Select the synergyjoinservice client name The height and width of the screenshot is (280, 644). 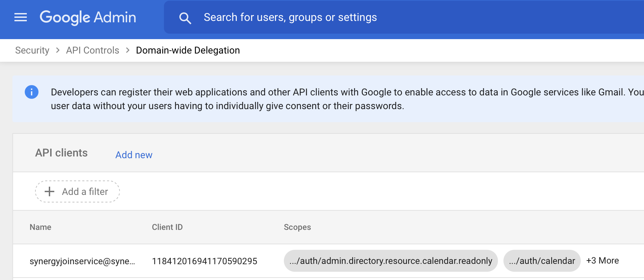click(x=82, y=261)
